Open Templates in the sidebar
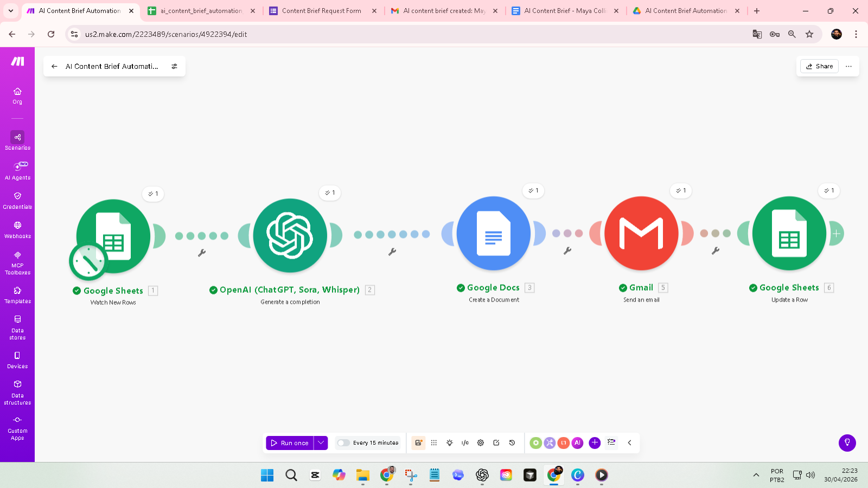Image resolution: width=868 pixels, height=488 pixels. pos(17,294)
